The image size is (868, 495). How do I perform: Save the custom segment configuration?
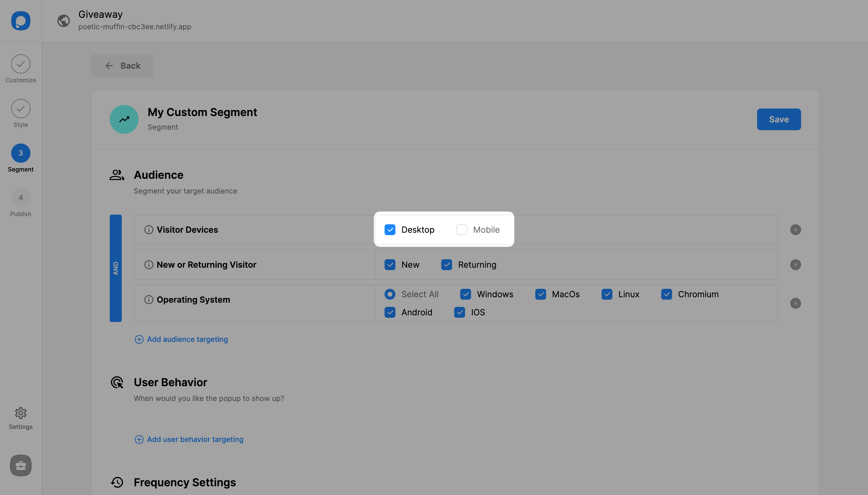point(778,119)
